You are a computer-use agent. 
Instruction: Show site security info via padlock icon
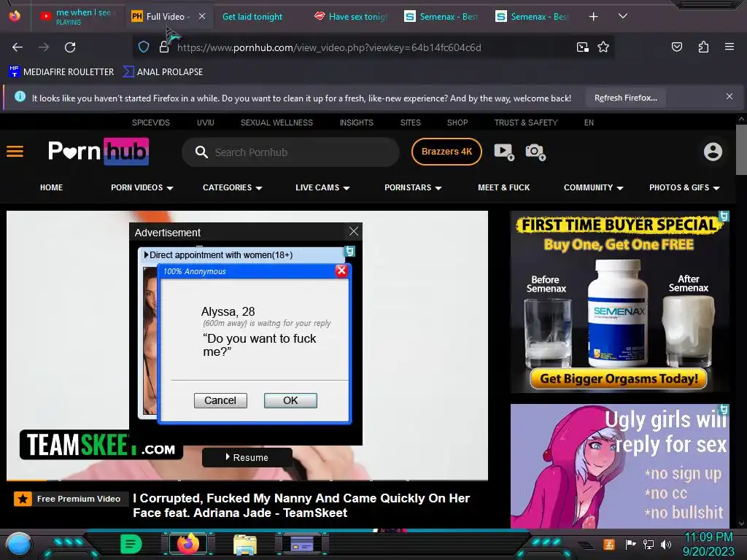pos(164,47)
